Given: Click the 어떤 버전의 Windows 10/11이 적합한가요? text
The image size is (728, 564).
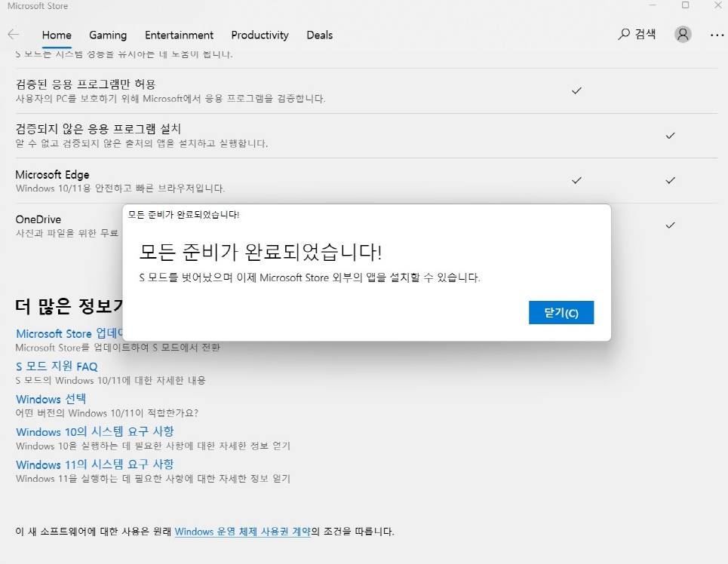Looking at the screenshot, I should pyautogui.click(x=107, y=413).
